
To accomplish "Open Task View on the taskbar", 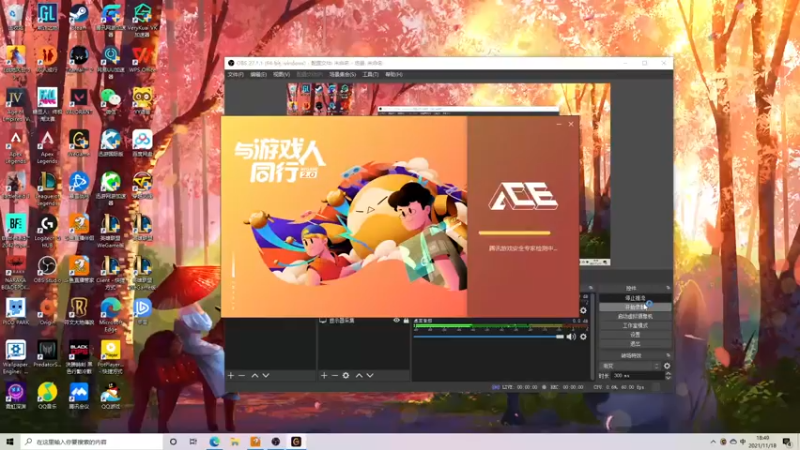I will click(193, 442).
